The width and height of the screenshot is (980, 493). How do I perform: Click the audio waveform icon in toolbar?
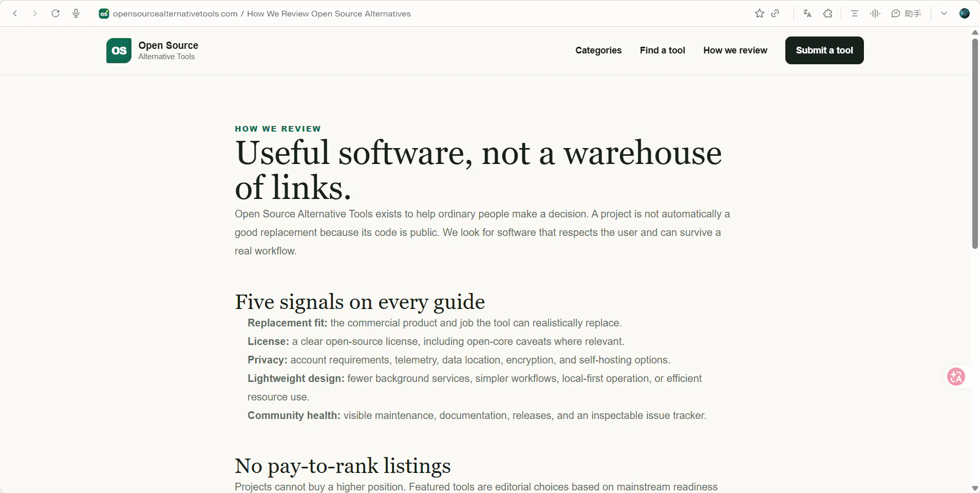pyautogui.click(x=875, y=13)
